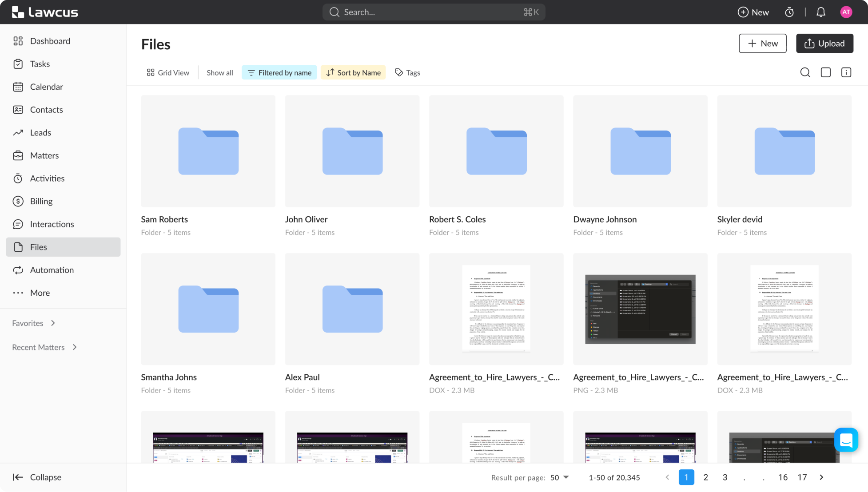This screenshot has height=492, width=868.
Task: Toggle the select-all square checkbox
Action: (825, 72)
